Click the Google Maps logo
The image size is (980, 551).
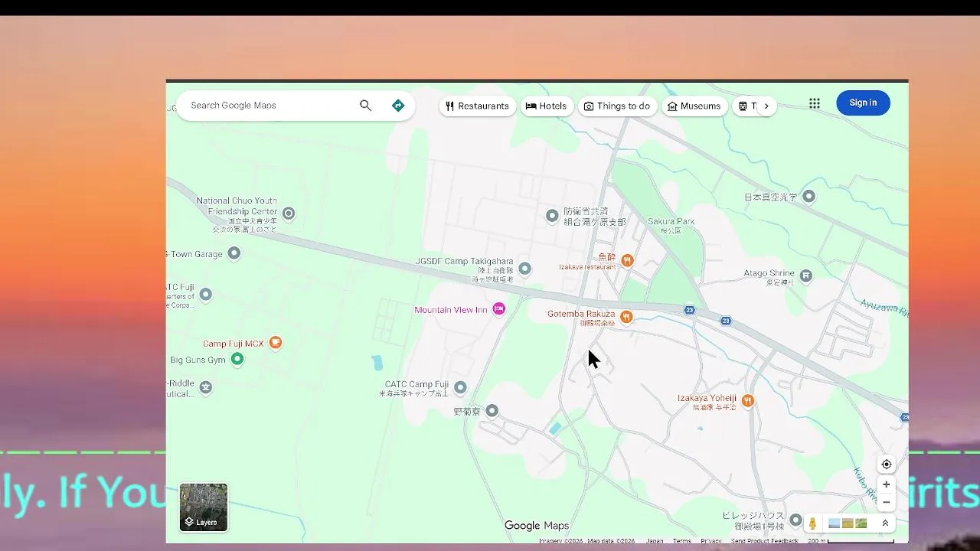[537, 526]
